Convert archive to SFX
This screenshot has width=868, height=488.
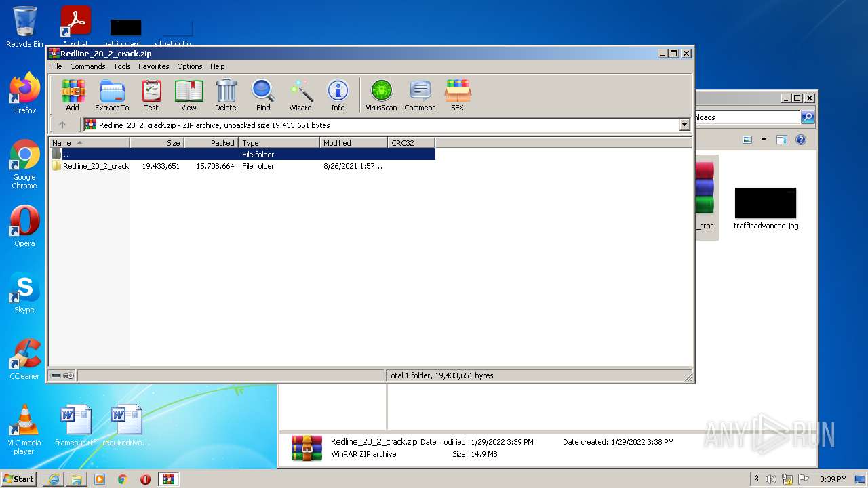click(x=458, y=96)
